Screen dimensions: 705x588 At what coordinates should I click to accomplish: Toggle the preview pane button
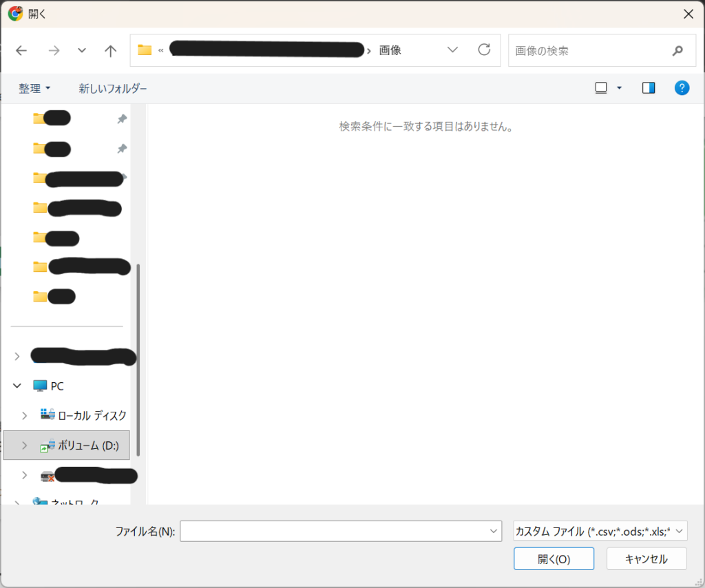648,87
